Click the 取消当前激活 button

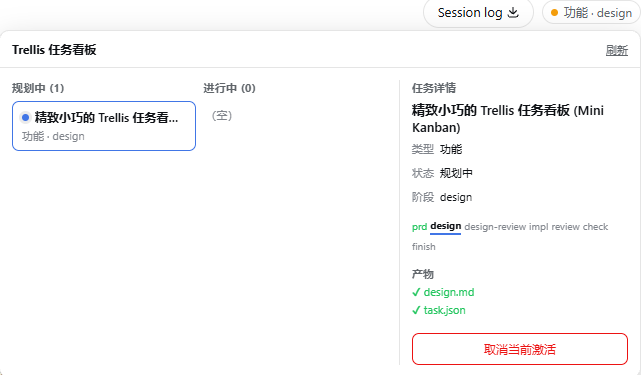coord(520,349)
